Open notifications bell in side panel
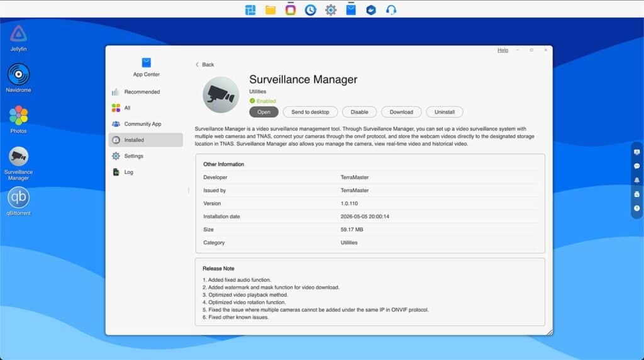This screenshot has height=360, width=644. 636,180
